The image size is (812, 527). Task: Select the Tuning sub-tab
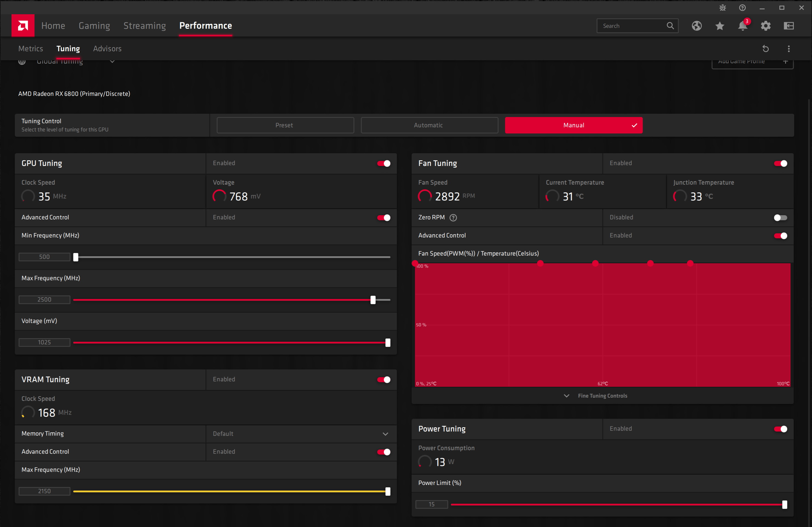click(68, 49)
